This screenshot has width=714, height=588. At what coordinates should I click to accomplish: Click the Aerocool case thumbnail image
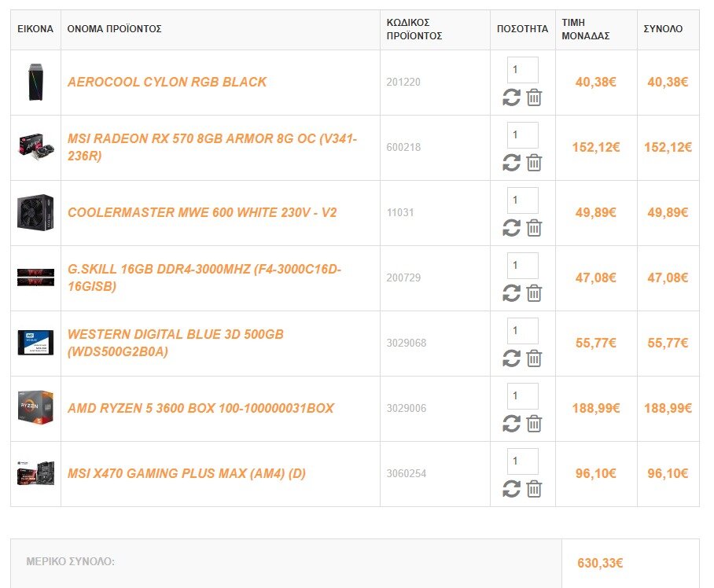point(35,82)
